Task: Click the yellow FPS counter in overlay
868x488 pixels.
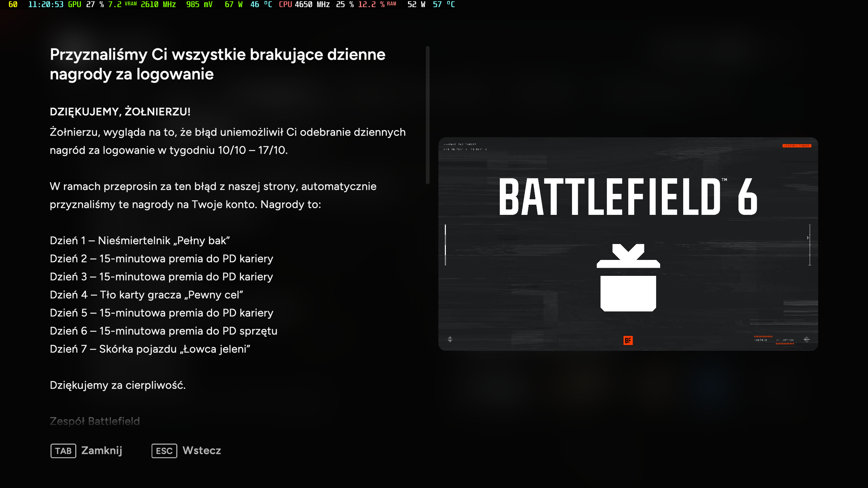Action: [x=13, y=4]
